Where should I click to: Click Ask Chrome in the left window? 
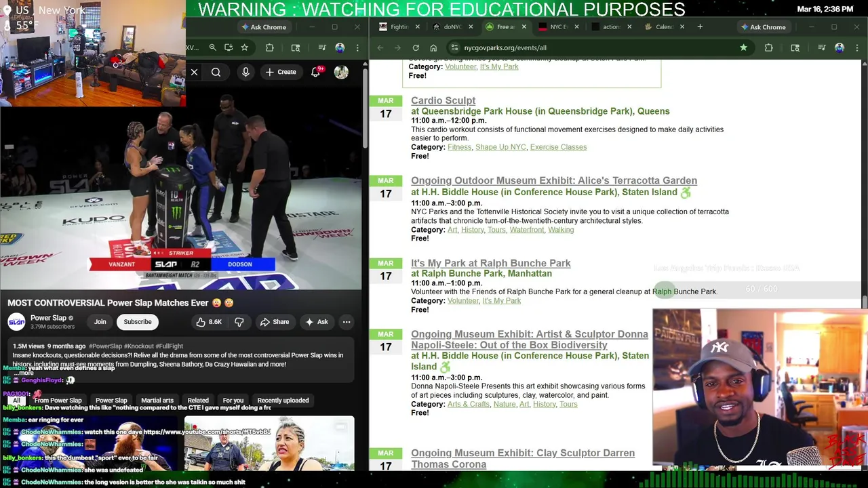pyautogui.click(x=263, y=27)
